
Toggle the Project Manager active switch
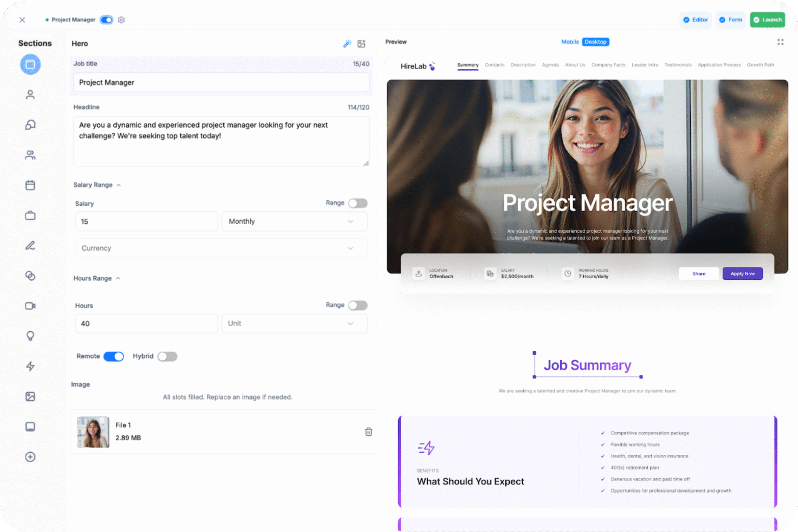(x=106, y=20)
